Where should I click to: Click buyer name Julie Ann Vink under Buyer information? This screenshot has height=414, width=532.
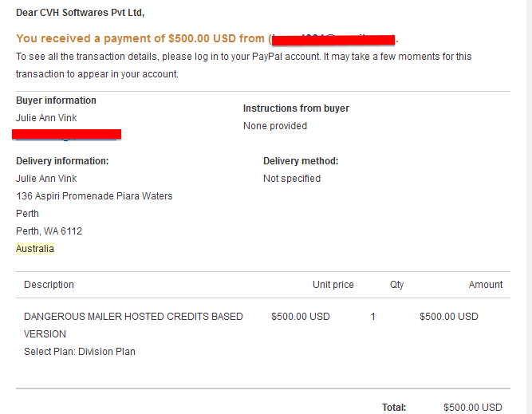pos(46,118)
